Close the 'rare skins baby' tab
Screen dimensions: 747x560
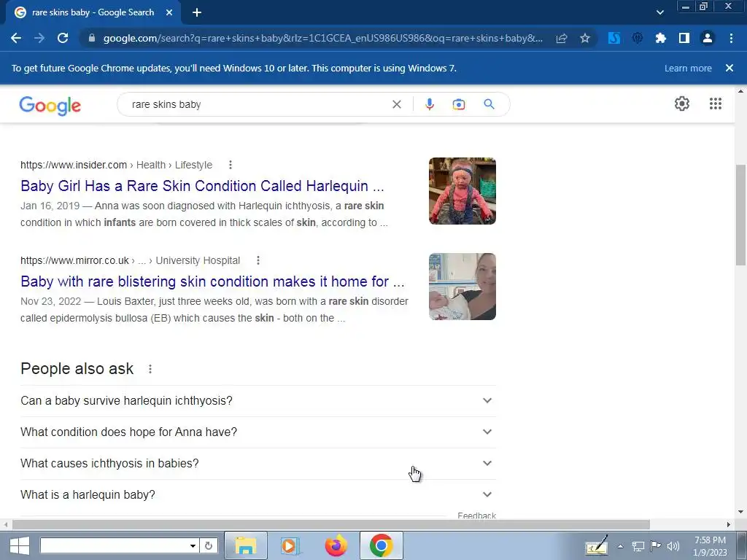[x=169, y=13]
